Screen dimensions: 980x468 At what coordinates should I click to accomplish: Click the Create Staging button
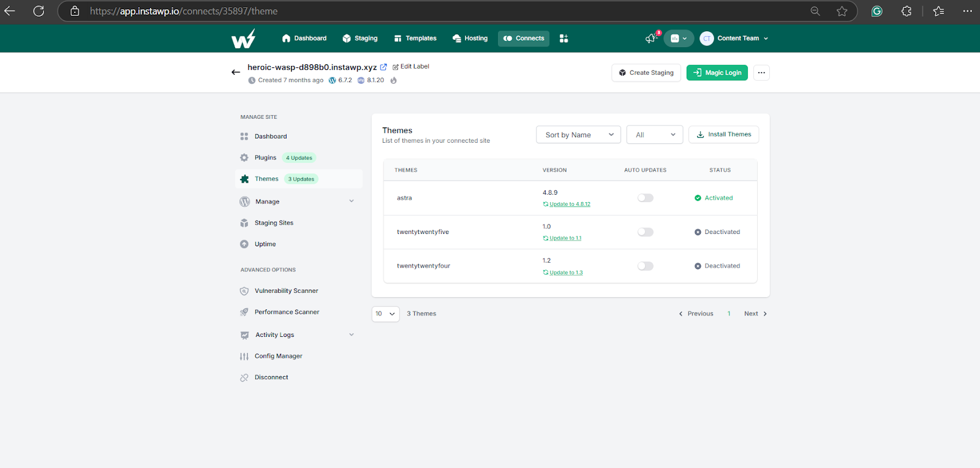pos(646,73)
